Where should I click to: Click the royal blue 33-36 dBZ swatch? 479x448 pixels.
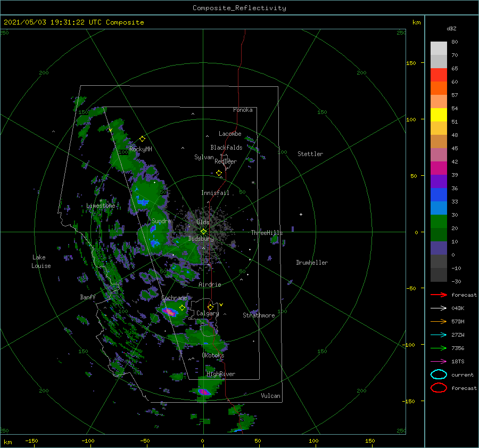pyautogui.click(x=439, y=195)
